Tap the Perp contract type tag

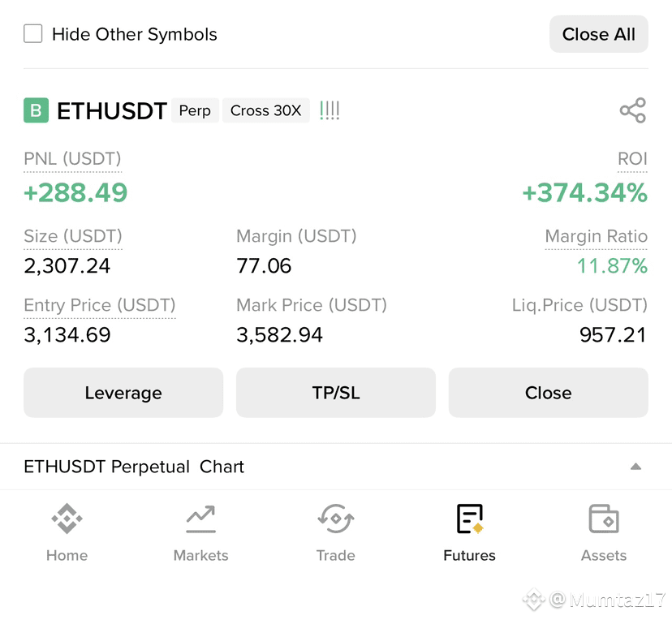195,110
